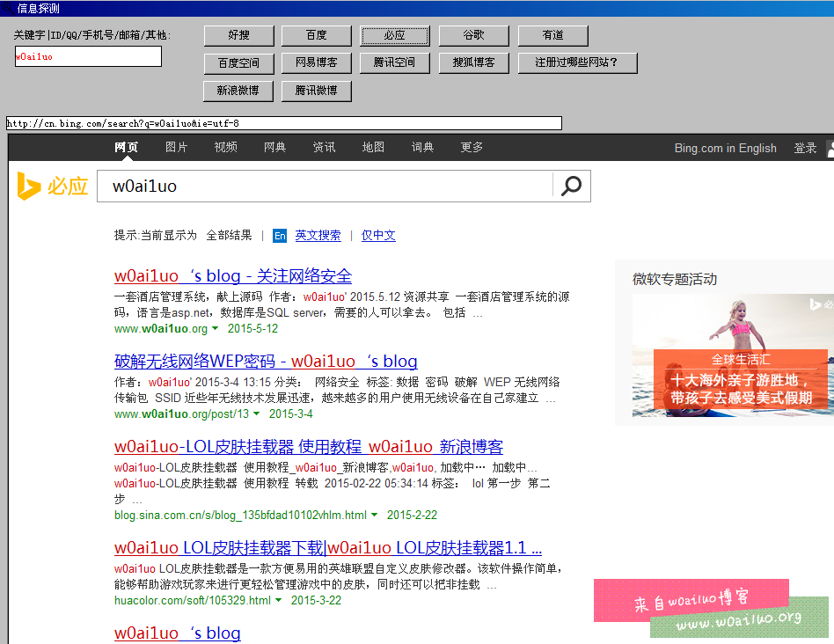Open the last w0ai1uo's blog result
This screenshot has height=644, width=834.
coord(178,633)
